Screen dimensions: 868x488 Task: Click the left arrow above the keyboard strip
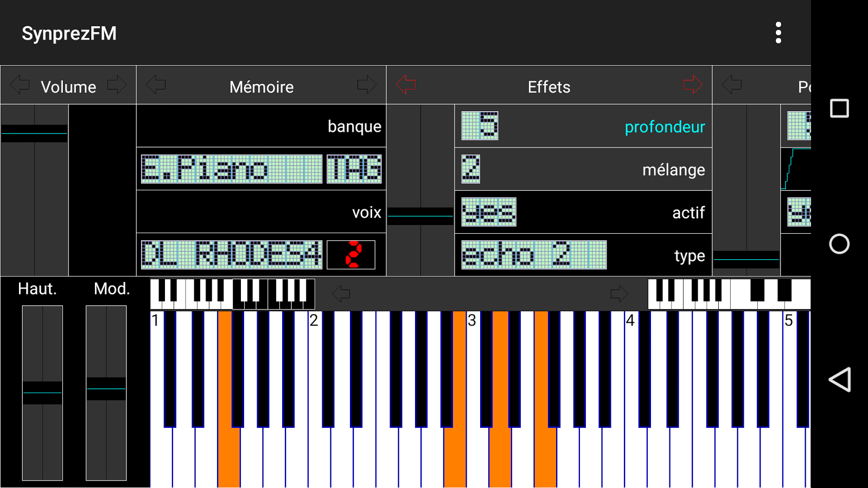pyautogui.click(x=341, y=293)
